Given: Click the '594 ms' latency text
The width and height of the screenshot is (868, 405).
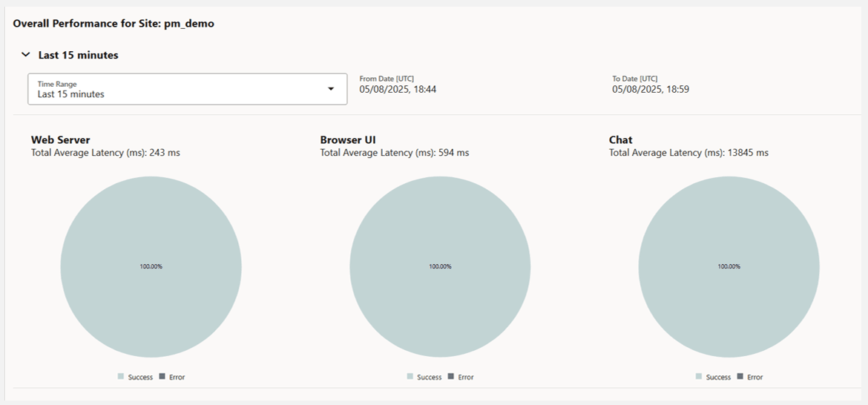Looking at the screenshot, I should click(x=454, y=153).
